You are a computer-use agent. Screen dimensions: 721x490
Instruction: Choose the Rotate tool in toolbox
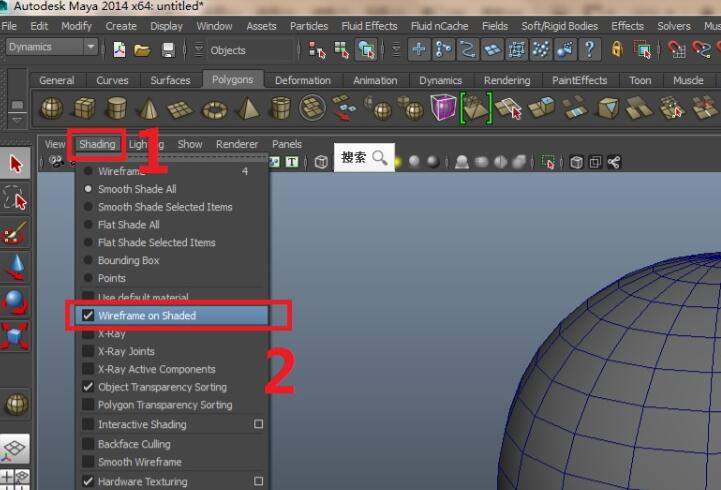(16, 301)
